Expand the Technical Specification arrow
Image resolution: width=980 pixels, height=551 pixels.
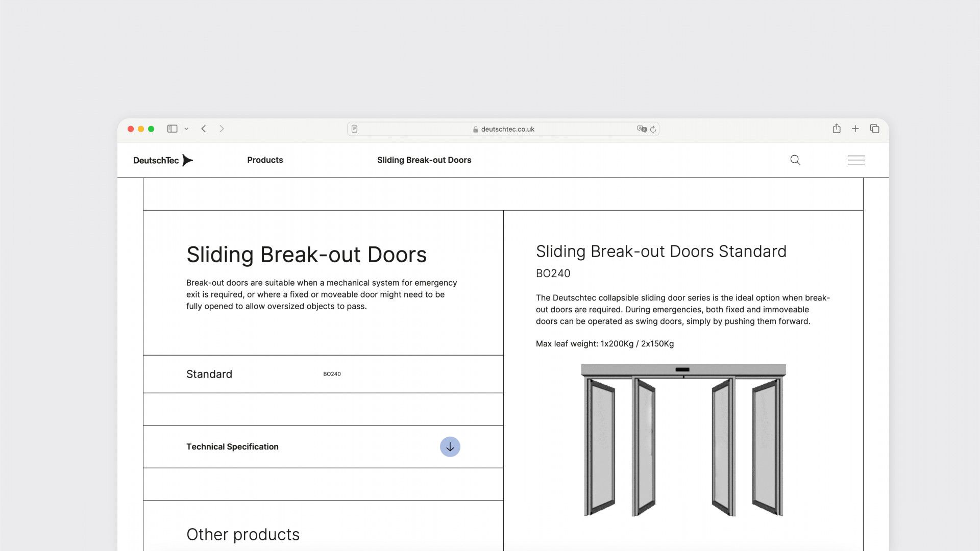point(450,447)
